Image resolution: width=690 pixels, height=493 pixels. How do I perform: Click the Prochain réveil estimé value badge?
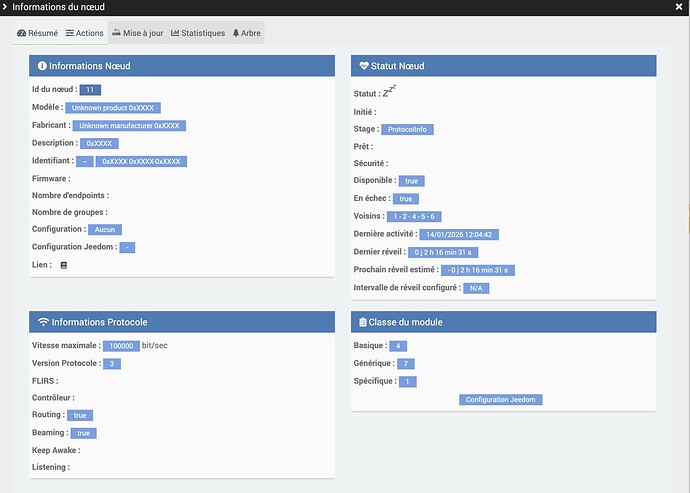coord(478,270)
